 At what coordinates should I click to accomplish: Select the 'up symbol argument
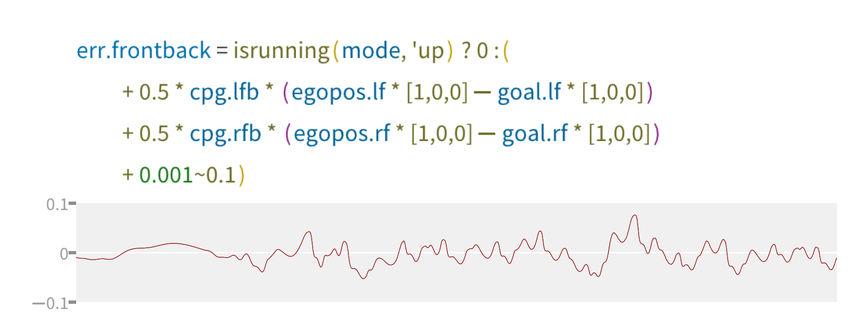[x=428, y=51]
